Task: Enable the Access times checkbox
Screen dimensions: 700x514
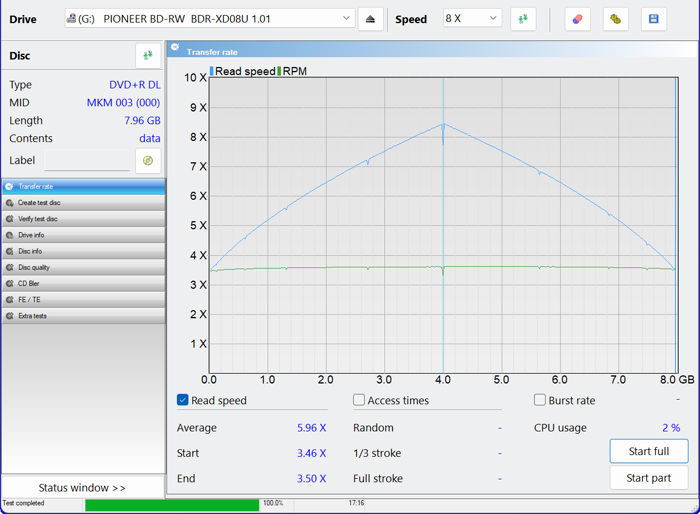Action: click(x=359, y=400)
